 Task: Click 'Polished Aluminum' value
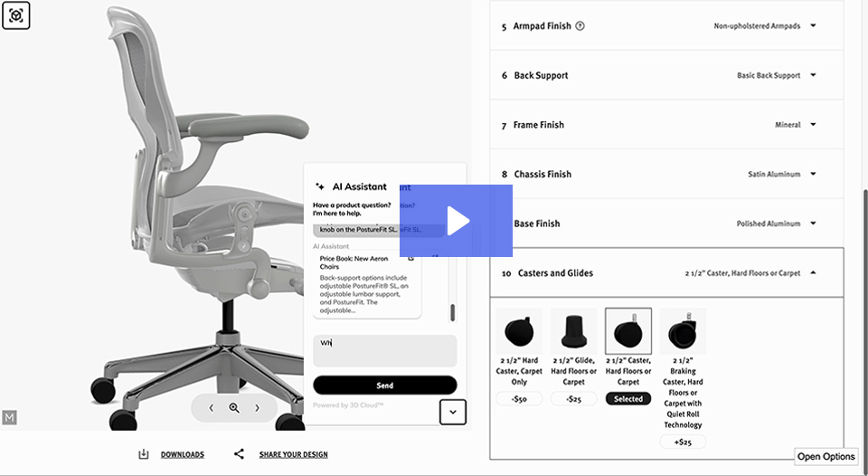(769, 224)
